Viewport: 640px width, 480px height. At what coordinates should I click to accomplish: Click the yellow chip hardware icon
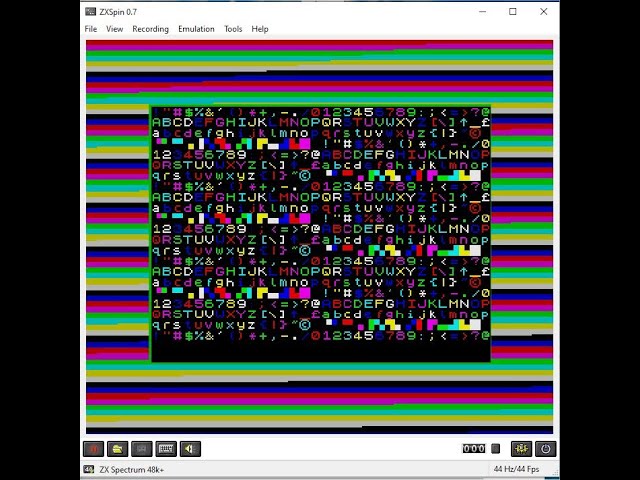(x=522, y=449)
